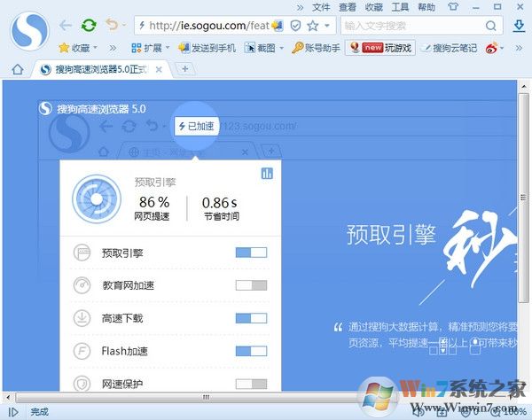532x420 pixels.
Task: Click the 截图 screenshot tool
Action: click(260, 48)
